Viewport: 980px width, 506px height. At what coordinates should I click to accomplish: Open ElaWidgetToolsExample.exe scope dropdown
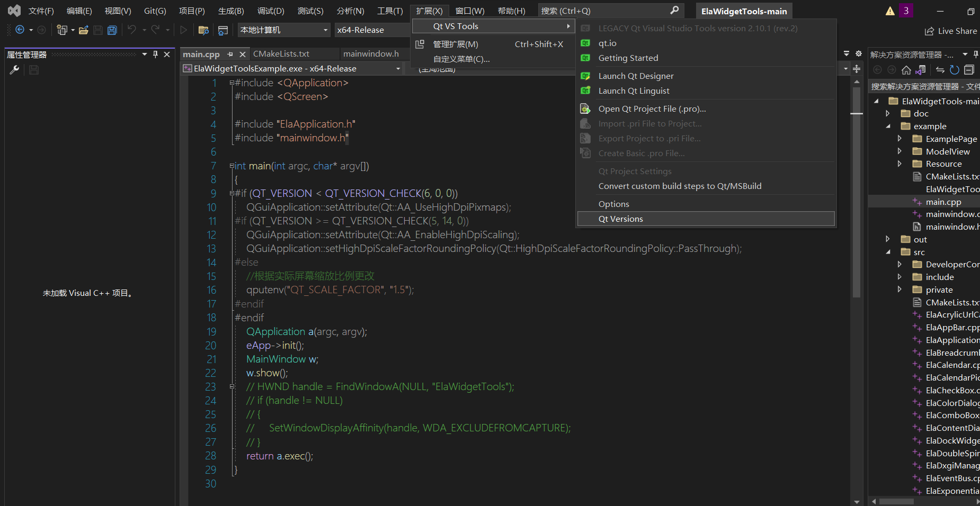[x=292, y=69]
